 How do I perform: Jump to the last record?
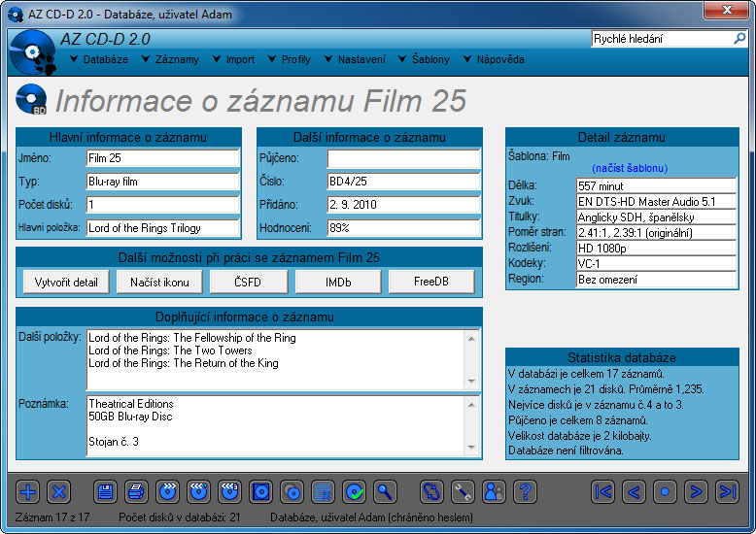(727, 491)
